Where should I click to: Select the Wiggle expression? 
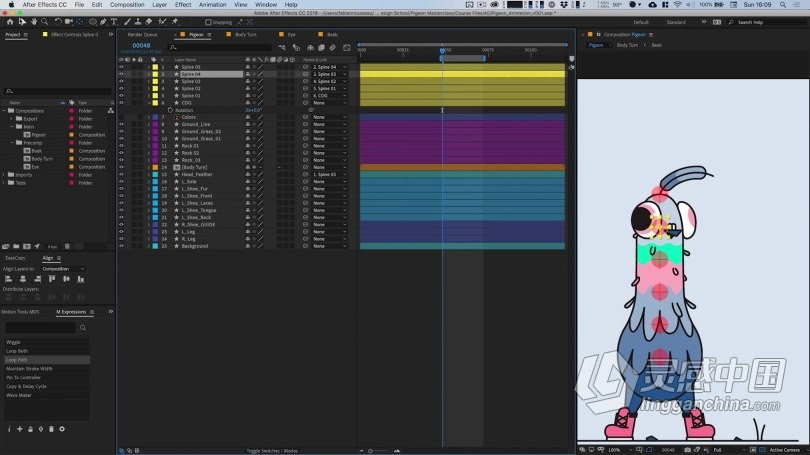(47, 342)
